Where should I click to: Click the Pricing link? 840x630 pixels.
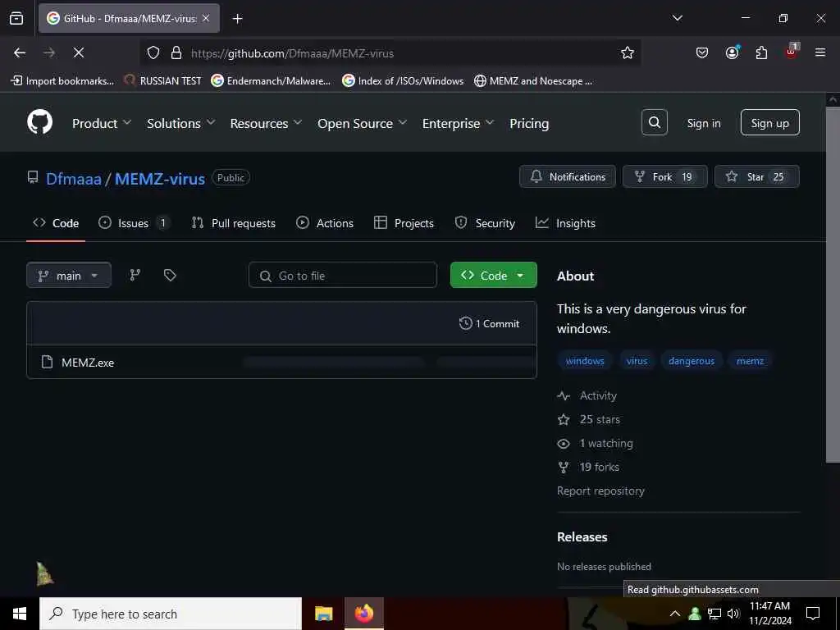pyautogui.click(x=529, y=123)
